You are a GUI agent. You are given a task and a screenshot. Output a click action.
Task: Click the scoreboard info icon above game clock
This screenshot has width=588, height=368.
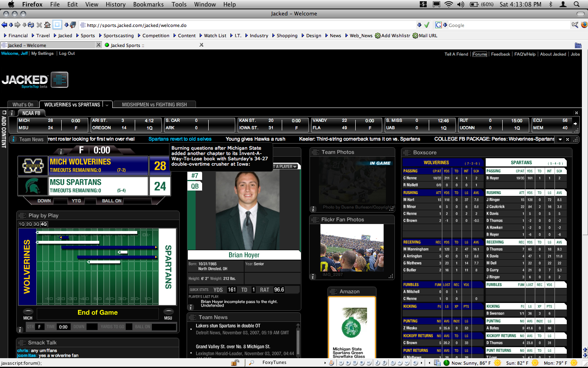click(x=61, y=151)
